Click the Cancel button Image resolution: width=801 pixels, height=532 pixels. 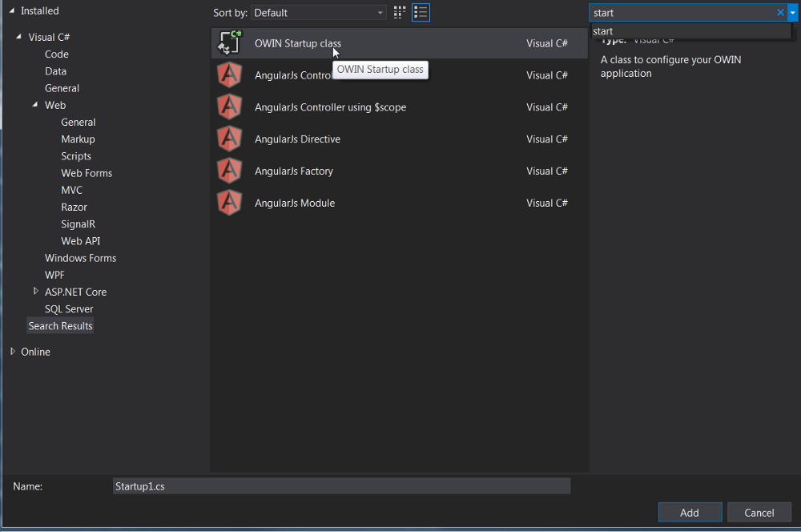759,512
